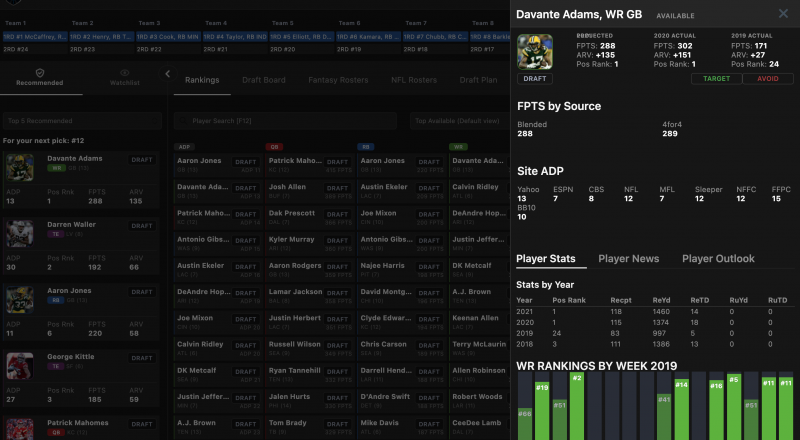Screen dimensions: 800x440
Task: Click George Kittle's player photo
Action: tap(20, 365)
